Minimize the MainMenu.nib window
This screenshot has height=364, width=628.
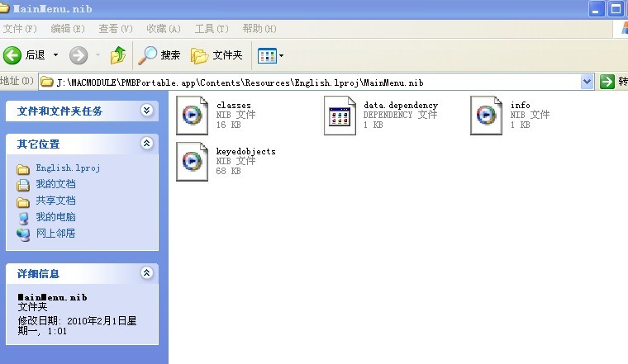(x=596, y=9)
